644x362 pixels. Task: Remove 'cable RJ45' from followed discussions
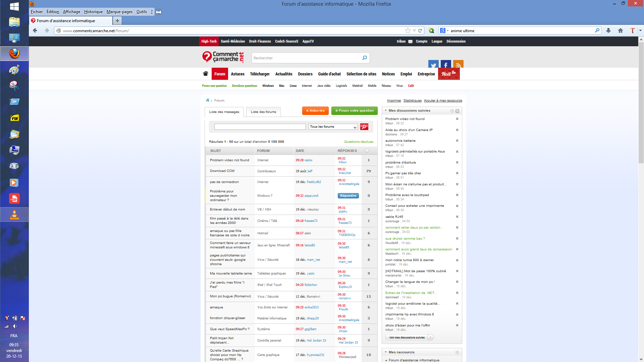coord(457,217)
